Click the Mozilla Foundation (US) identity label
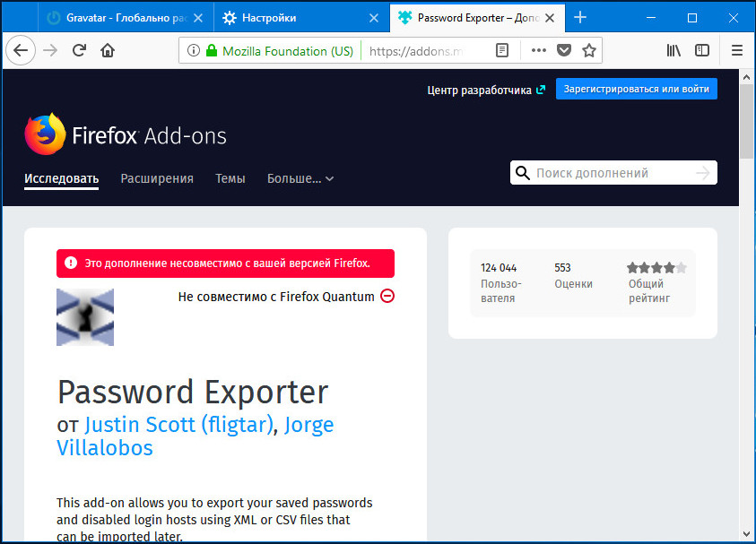This screenshot has height=544, width=756. (288, 50)
